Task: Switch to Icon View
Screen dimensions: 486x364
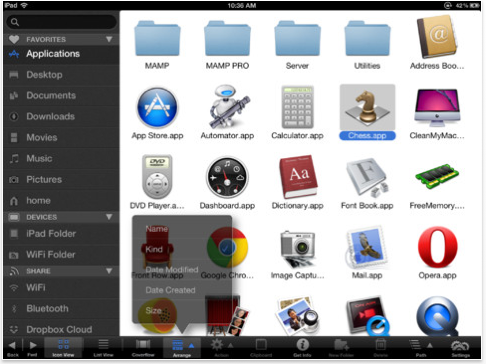Action: click(63, 347)
